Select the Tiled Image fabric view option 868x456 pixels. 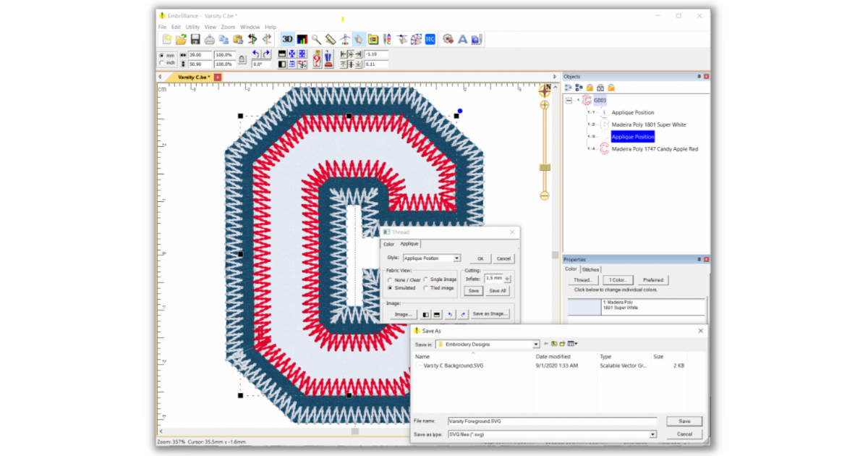[426, 288]
